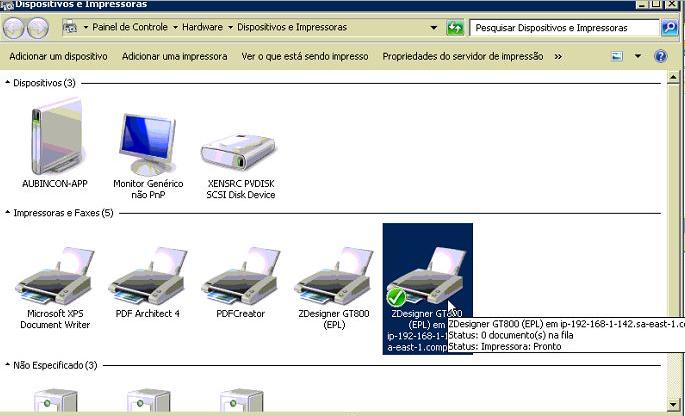
Task: Select the Monitor Genérico não PnP device
Action: tap(148, 154)
